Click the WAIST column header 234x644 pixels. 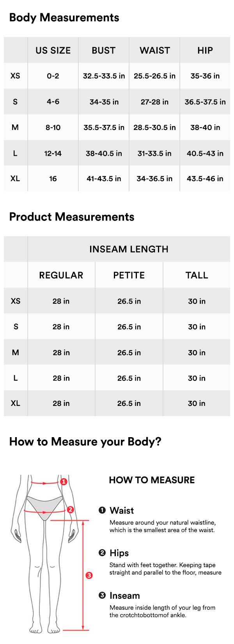click(x=155, y=50)
